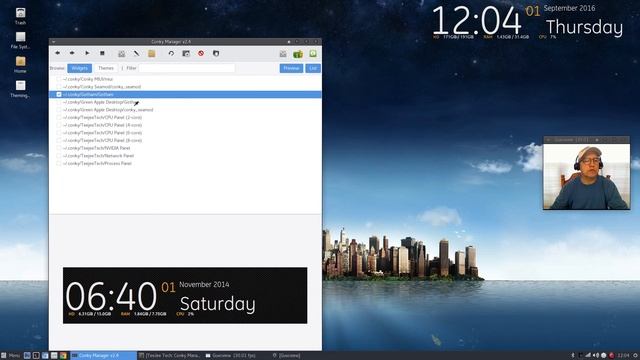Enable the CPU Panel (2-core) checkbox

59,118
